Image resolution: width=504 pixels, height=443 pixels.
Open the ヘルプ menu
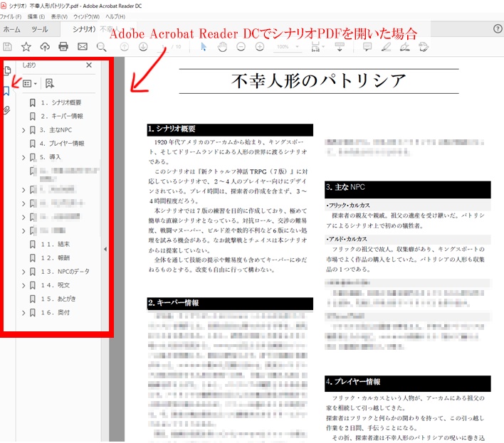click(x=115, y=16)
